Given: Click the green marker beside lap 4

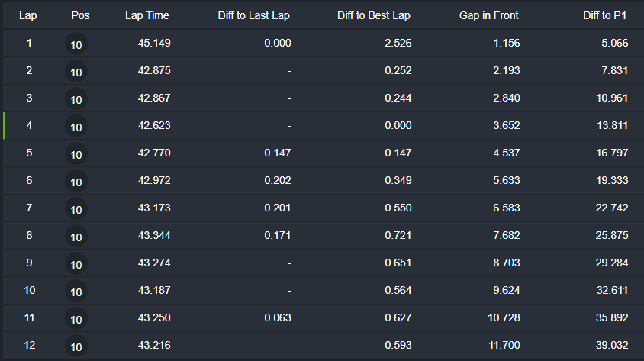Looking at the screenshot, I should [x=4, y=126].
